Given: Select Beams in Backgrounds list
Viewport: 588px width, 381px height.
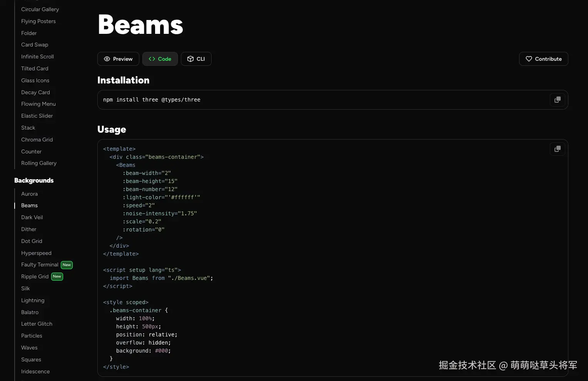Looking at the screenshot, I should 29,205.
